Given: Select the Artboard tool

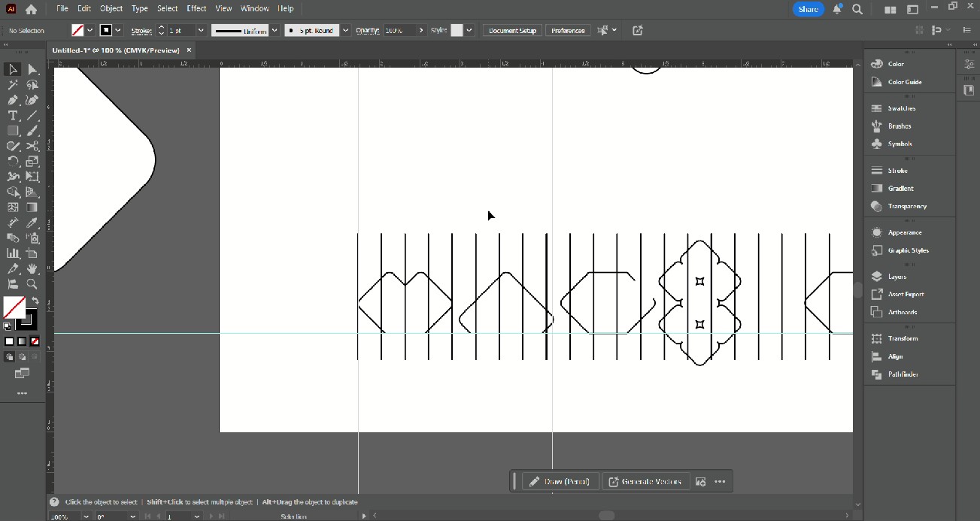Looking at the screenshot, I should click(x=32, y=253).
